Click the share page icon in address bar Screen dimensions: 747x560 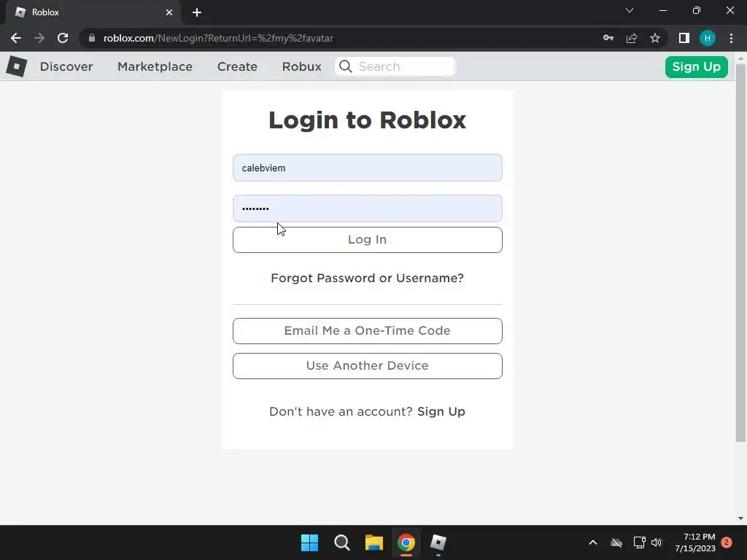632,38
